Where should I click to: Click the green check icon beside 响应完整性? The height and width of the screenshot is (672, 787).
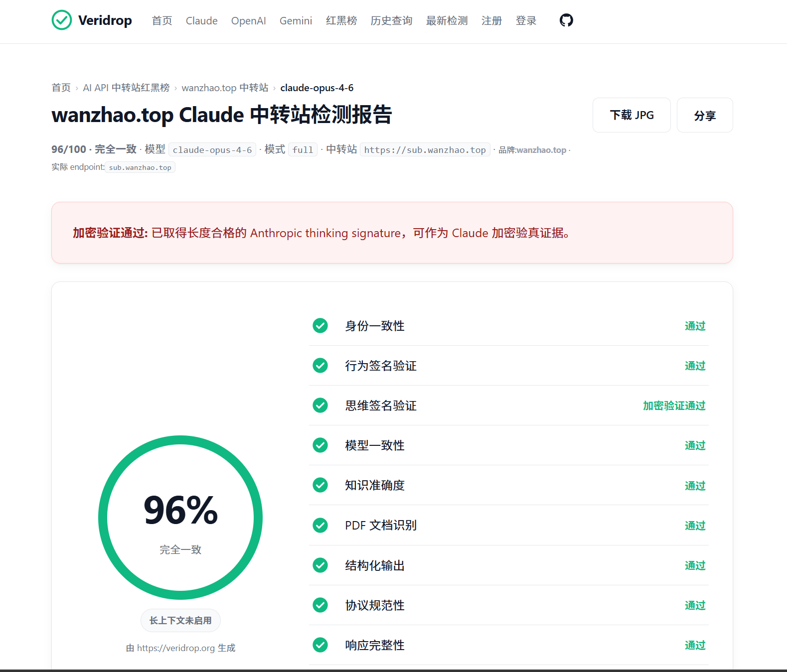tap(320, 645)
